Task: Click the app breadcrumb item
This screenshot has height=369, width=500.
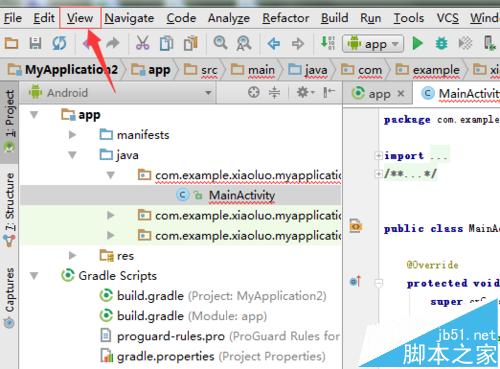Action: click(x=151, y=70)
